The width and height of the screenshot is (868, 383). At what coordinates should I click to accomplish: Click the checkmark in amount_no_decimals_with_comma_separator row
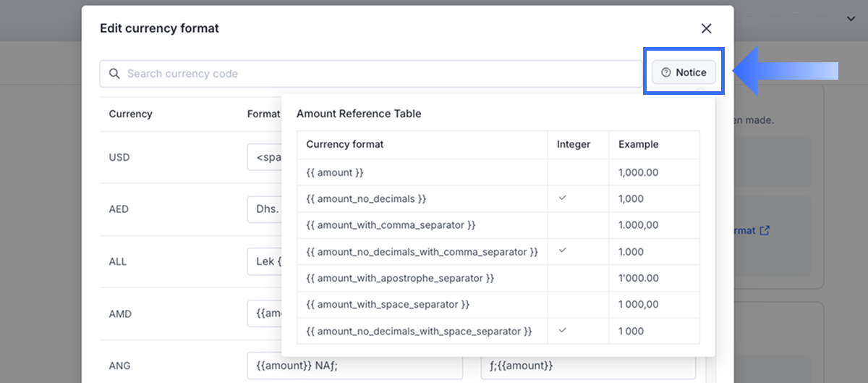tap(562, 251)
